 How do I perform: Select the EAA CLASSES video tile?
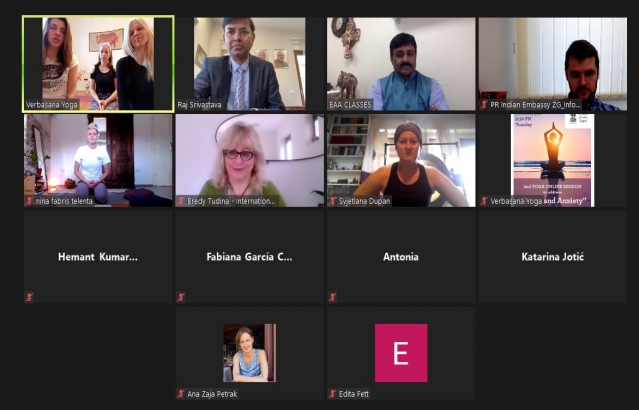(401, 64)
